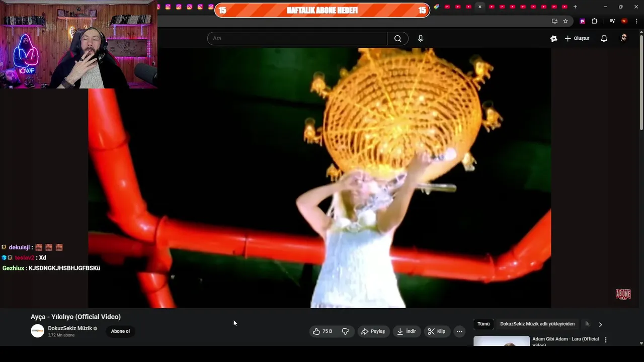This screenshot has height=362, width=644.
Task: Open the Chrome three-dot menu
Action: click(636, 21)
